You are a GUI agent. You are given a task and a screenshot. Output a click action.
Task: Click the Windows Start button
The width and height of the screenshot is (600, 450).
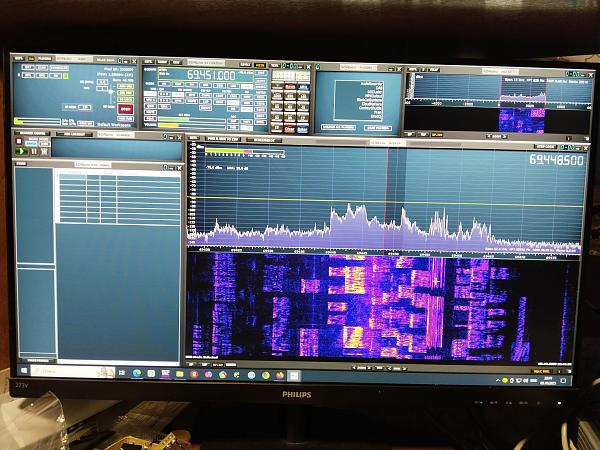[x=23, y=370]
